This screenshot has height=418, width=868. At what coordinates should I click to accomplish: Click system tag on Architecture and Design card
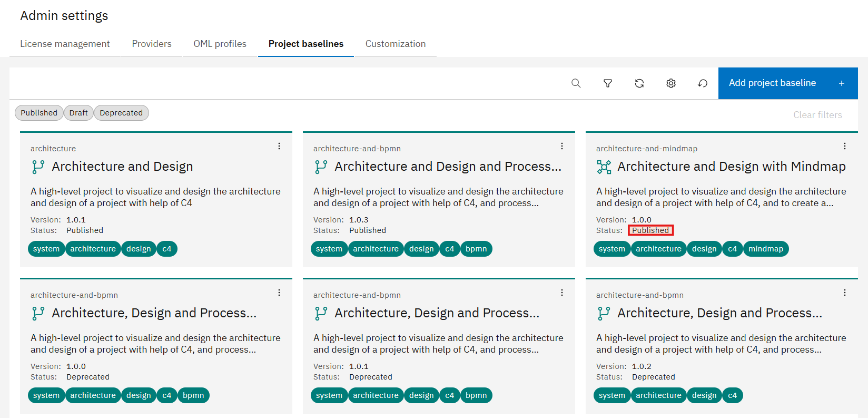(46, 249)
